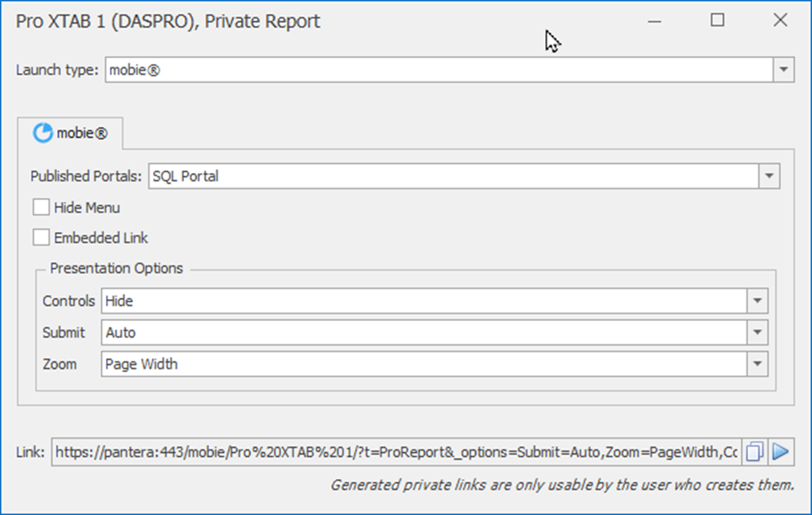Viewport: 812px width, 515px height.
Task: Open the Launch type dropdown arrow
Action: (783, 70)
